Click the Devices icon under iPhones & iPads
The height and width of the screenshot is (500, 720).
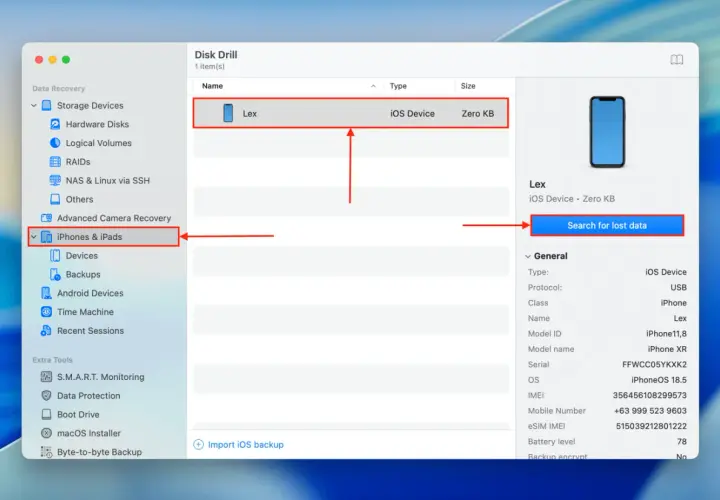(55, 255)
